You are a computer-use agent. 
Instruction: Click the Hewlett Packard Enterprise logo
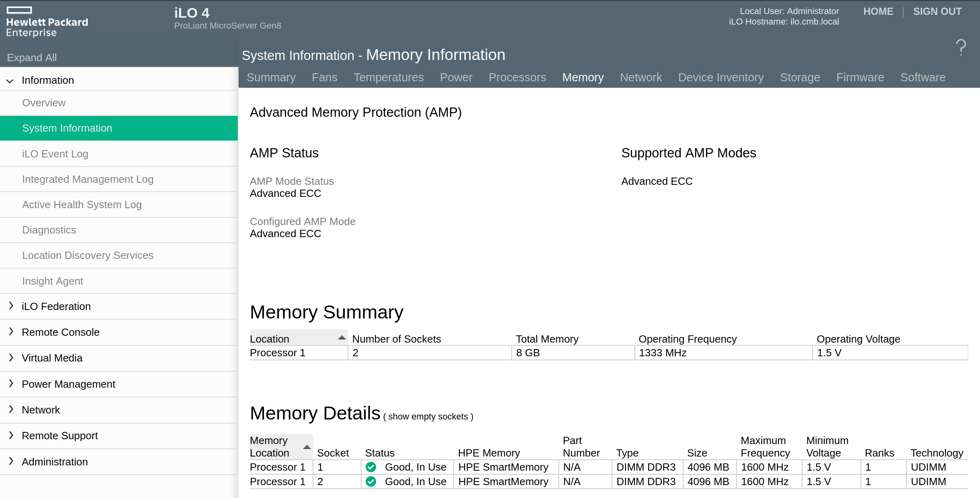tap(47, 22)
